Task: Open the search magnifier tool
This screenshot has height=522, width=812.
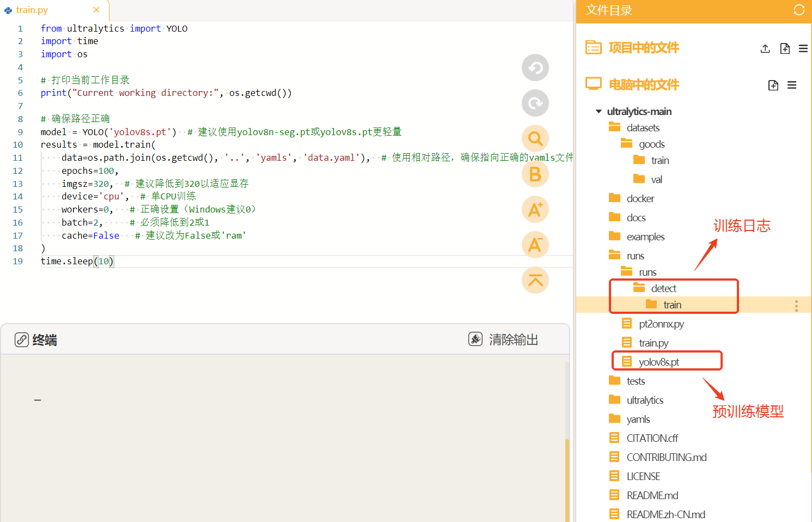Action: tap(535, 138)
